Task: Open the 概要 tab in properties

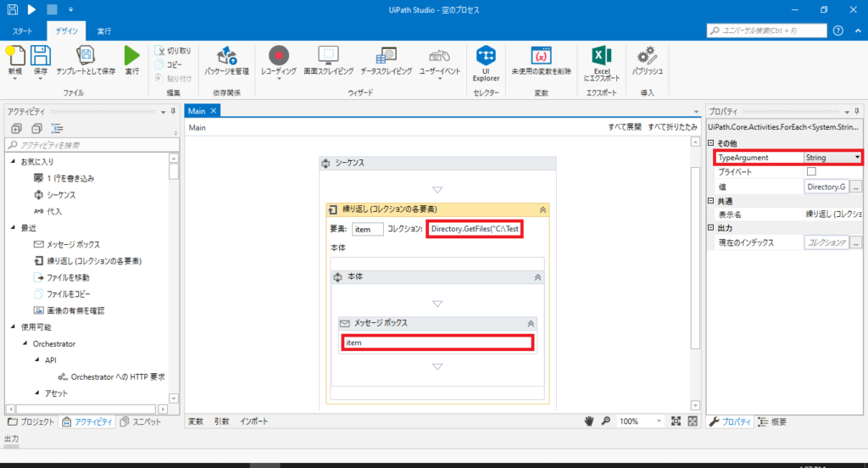Action: (772, 422)
